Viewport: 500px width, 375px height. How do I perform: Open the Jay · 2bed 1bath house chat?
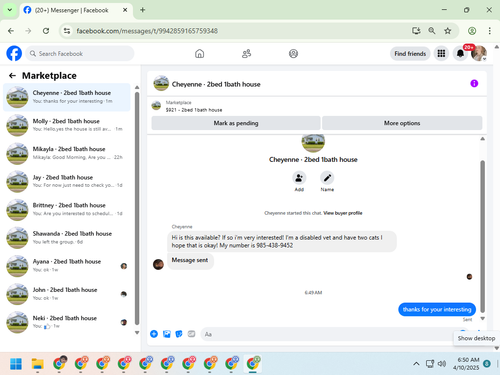(x=67, y=181)
